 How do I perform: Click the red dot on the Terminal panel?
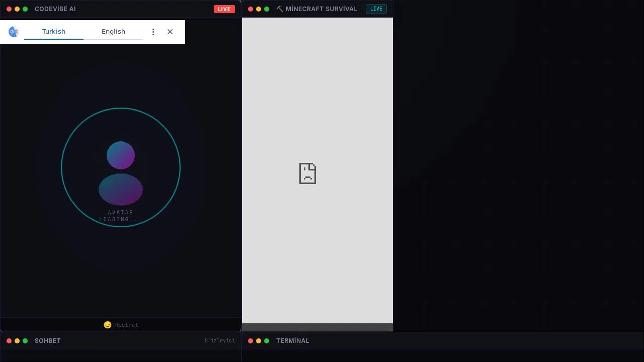point(251,341)
